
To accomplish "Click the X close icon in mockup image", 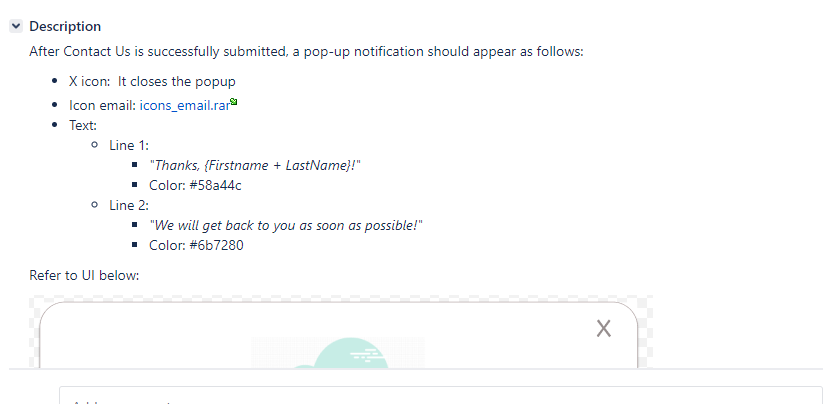I will click(x=604, y=329).
